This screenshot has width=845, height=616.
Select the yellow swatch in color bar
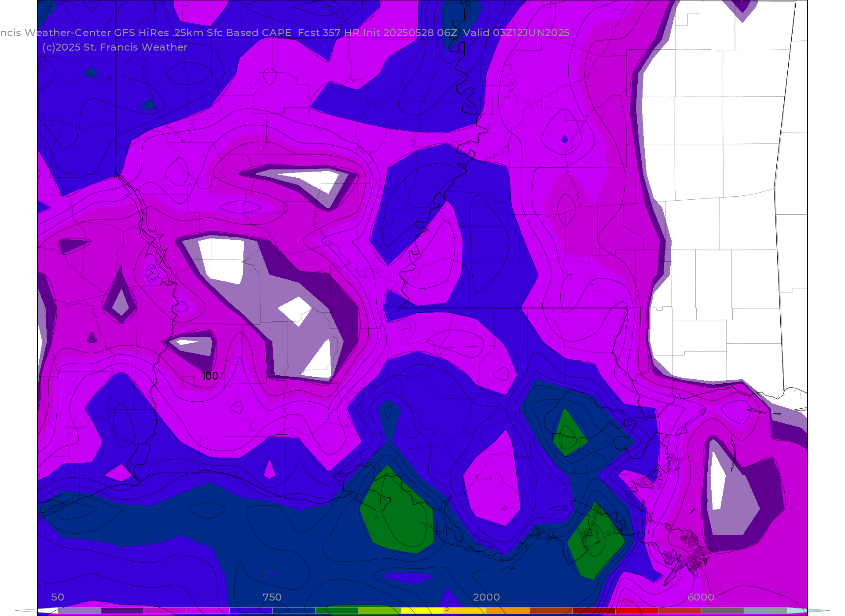(422, 611)
